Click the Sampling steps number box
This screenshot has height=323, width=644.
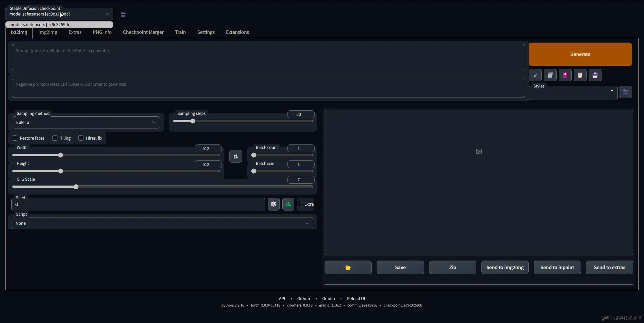point(301,114)
